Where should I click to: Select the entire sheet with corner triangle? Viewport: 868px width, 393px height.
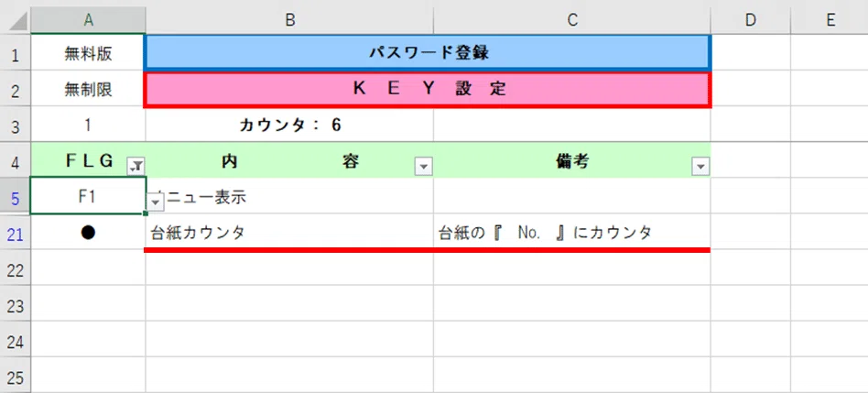tap(15, 21)
